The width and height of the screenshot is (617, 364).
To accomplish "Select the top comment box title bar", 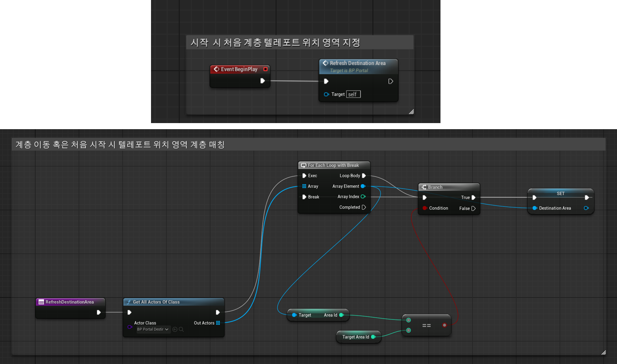I will coord(300,43).
